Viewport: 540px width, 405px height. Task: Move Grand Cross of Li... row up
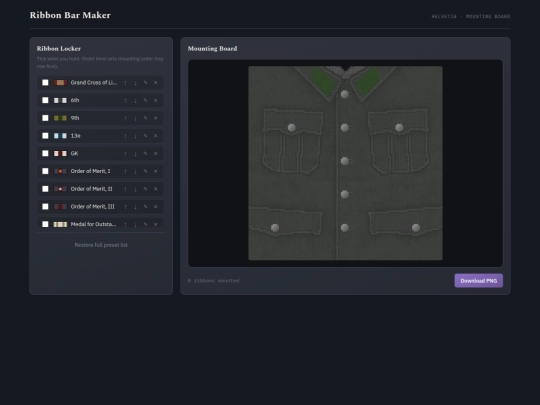coord(125,83)
